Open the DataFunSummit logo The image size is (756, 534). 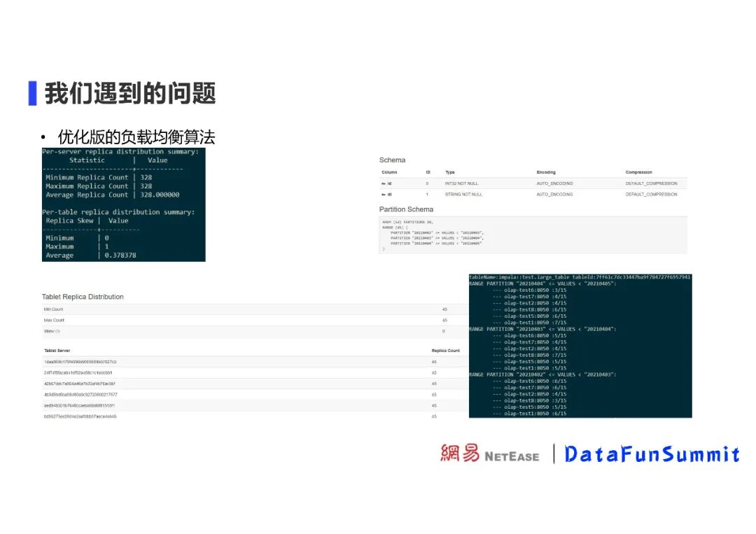coord(652,455)
